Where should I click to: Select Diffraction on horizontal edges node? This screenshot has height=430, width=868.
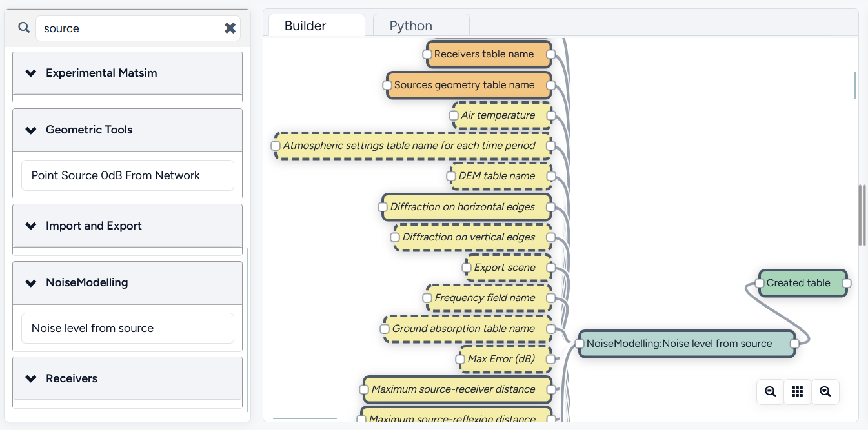pos(467,207)
